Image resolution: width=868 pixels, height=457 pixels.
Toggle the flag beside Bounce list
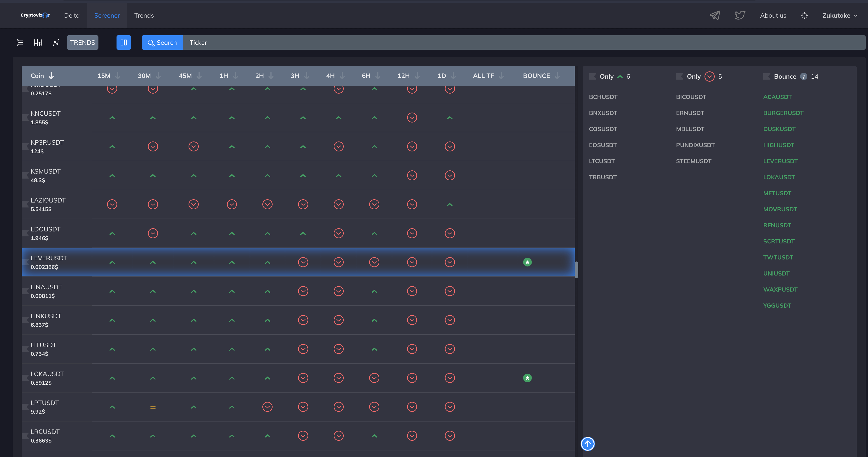(x=767, y=77)
